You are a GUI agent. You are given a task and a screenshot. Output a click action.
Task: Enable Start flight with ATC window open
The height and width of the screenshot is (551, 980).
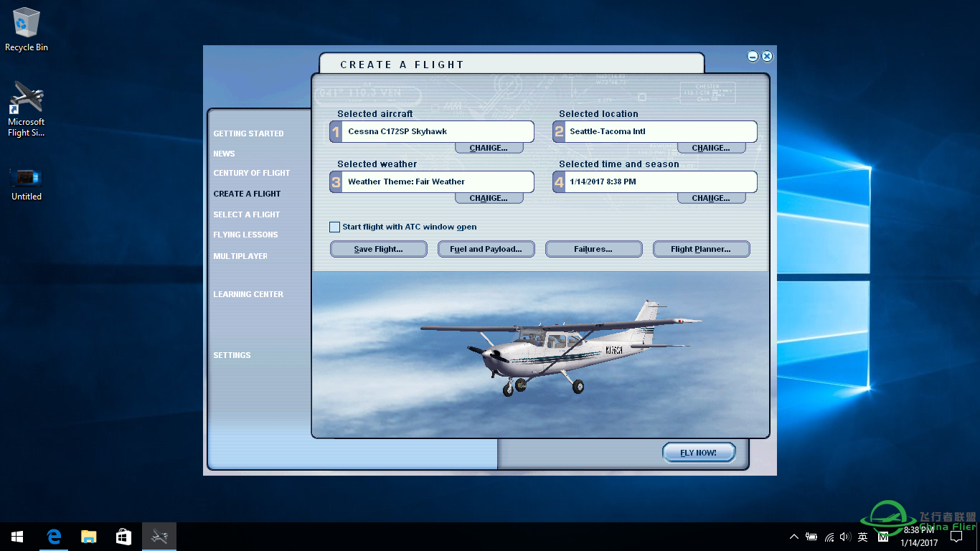pyautogui.click(x=334, y=227)
